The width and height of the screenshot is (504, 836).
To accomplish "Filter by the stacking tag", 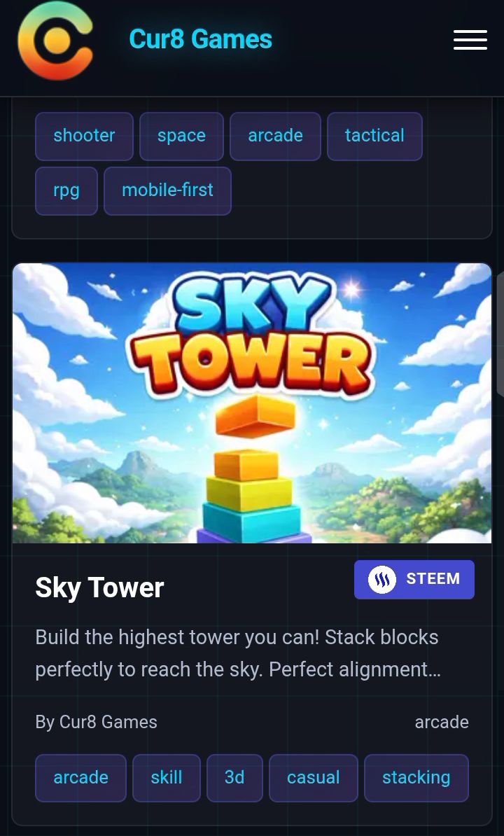I will coord(416,778).
